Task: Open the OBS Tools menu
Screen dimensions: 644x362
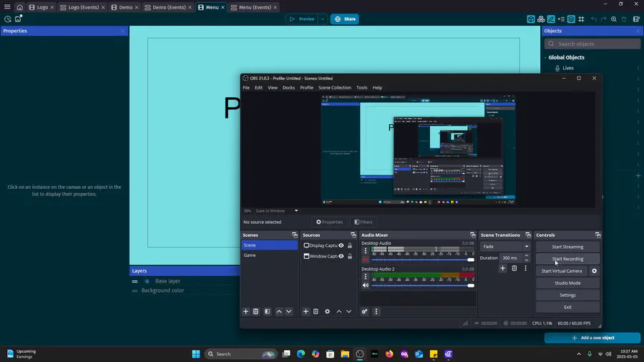Action: point(362,87)
